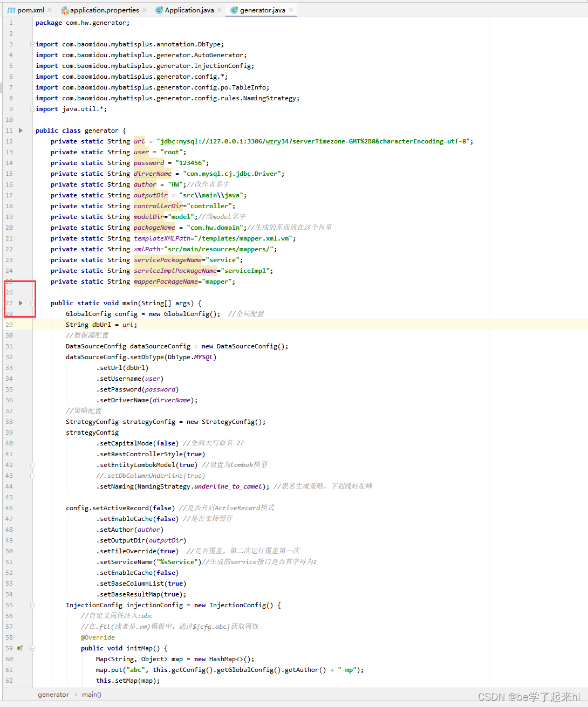The image size is (588, 707).
Task: Click the .setRestControllerStyle(true) call
Action: coord(151,454)
